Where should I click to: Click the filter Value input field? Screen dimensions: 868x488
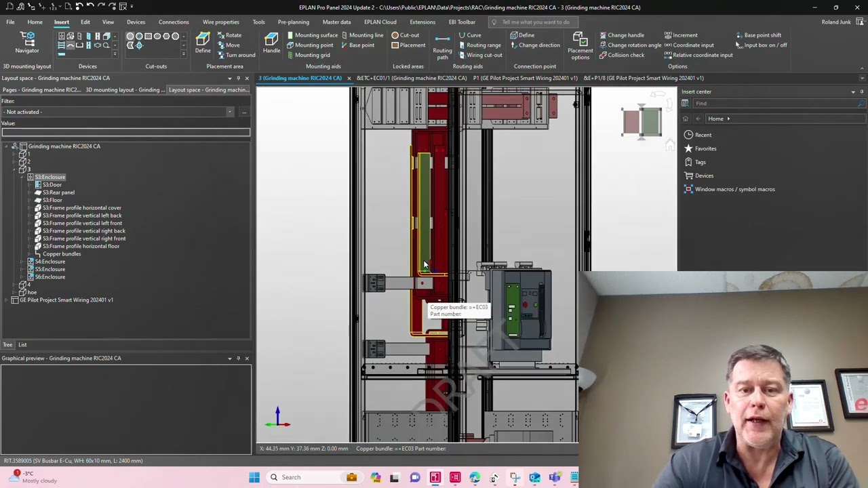(125, 133)
